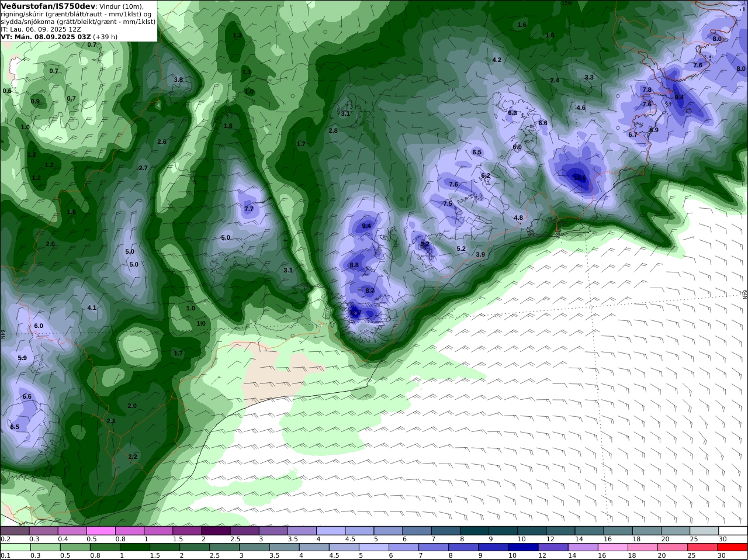Click the 2.6 precipitation value
The image size is (748, 560).
click(x=162, y=142)
